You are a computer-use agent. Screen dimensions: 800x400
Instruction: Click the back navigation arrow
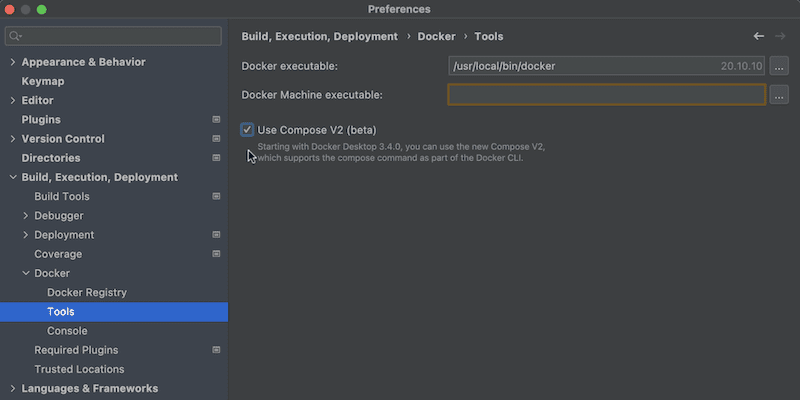tap(759, 36)
